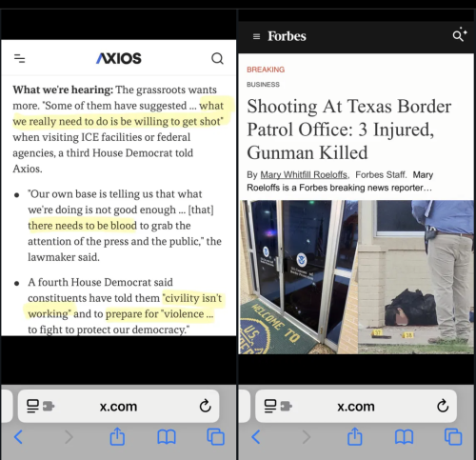The image size is (476, 460).
Task: Open bookmarks in the left Safari toolbar
Action: point(167,437)
